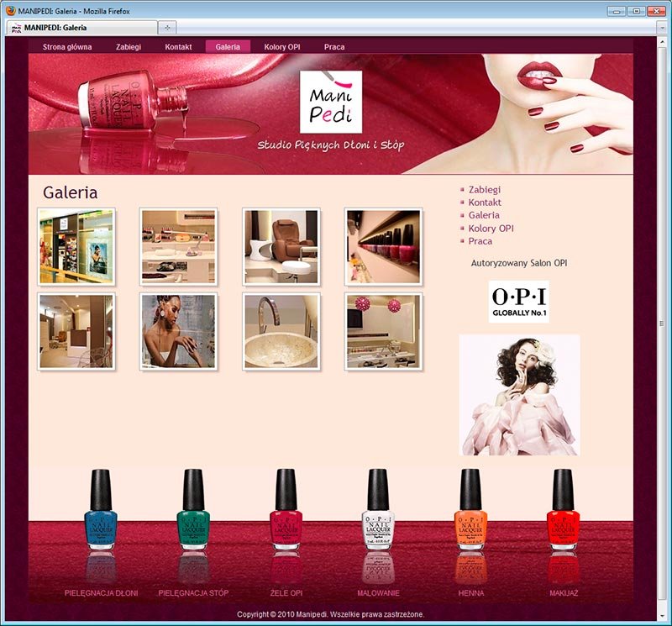Click the vertical scrollbar thumb of the page
The image size is (672, 626).
click(x=662, y=324)
